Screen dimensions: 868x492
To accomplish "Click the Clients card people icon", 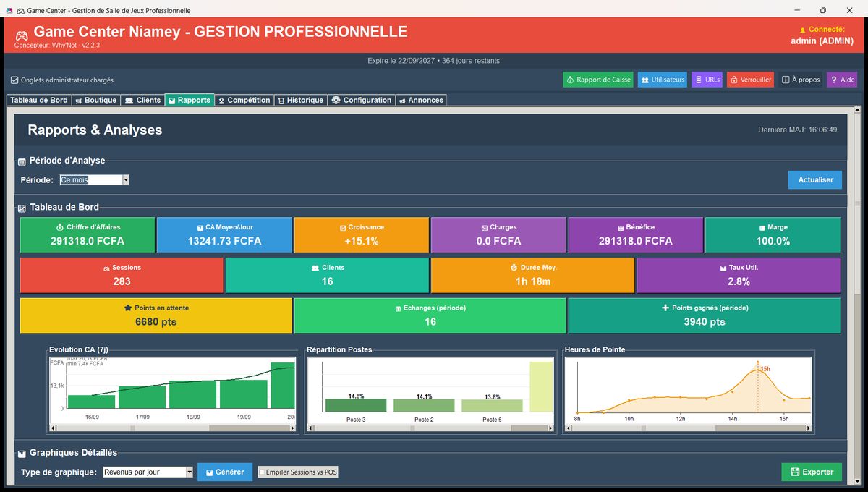I will pyautogui.click(x=315, y=268).
